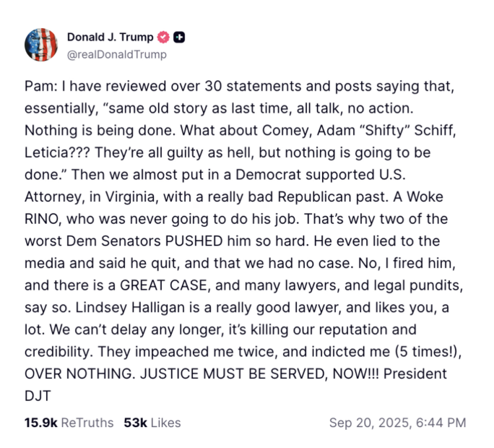Click the black plus badge beside the name
This screenshot has width=494, height=448.
coord(179,38)
